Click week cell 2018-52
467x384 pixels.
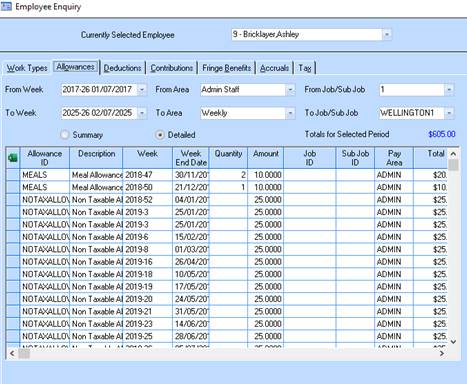coord(148,200)
